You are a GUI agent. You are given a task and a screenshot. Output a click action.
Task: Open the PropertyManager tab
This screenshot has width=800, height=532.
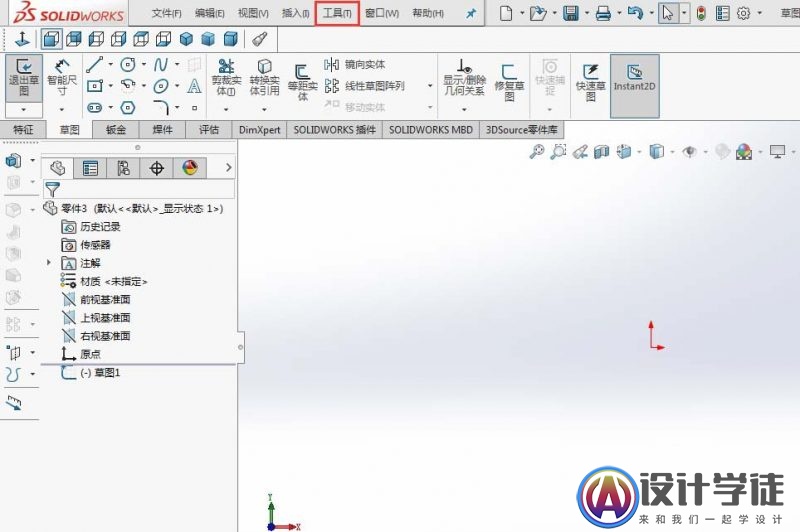(90, 168)
